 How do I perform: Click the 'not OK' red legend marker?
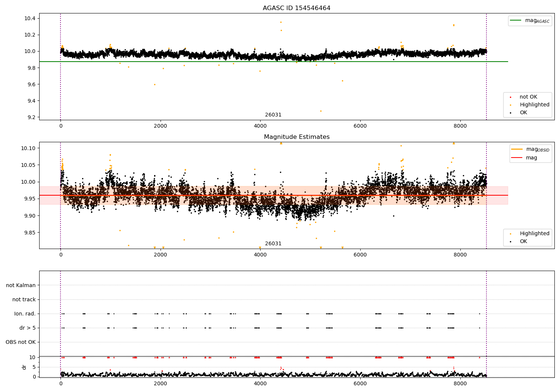pyautogui.click(x=510, y=97)
